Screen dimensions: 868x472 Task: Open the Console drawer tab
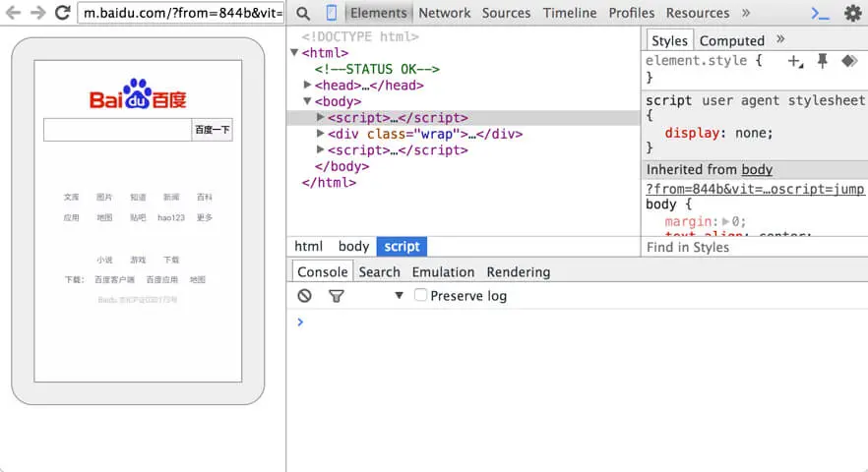(322, 271)
